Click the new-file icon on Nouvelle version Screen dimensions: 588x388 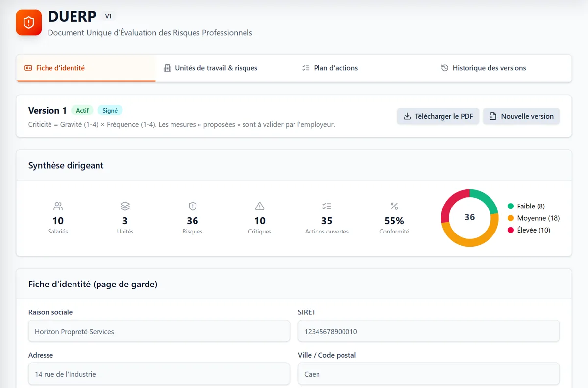click(493, 116)
